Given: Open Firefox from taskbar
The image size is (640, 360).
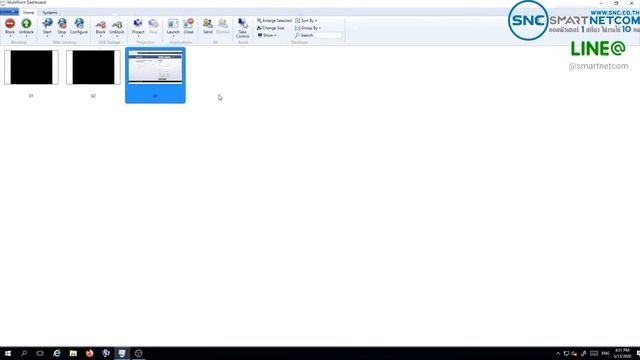Looking at the screenshot, I should coord(89,353).
